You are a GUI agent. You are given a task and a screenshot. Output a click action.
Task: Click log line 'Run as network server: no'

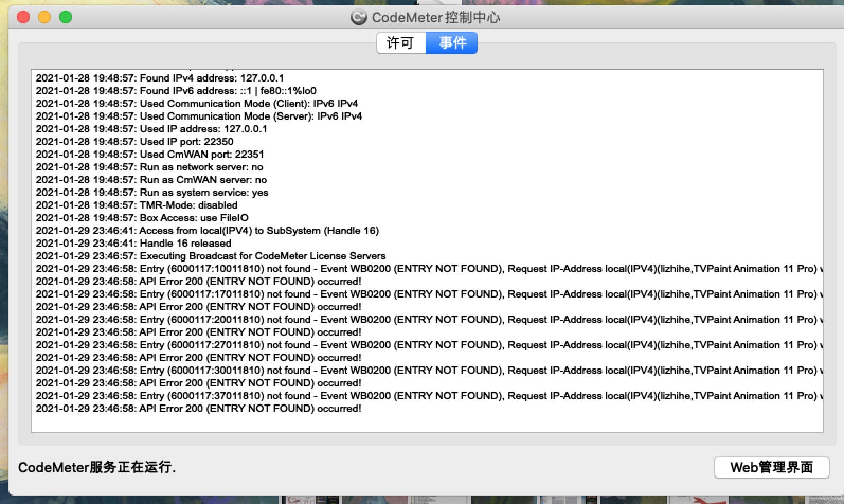(149, 167)
